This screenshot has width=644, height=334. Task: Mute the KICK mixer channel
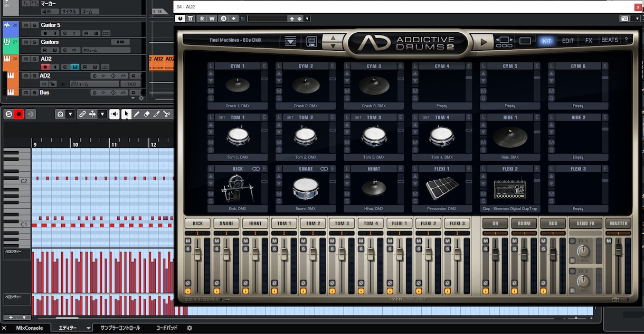(188, 242)
